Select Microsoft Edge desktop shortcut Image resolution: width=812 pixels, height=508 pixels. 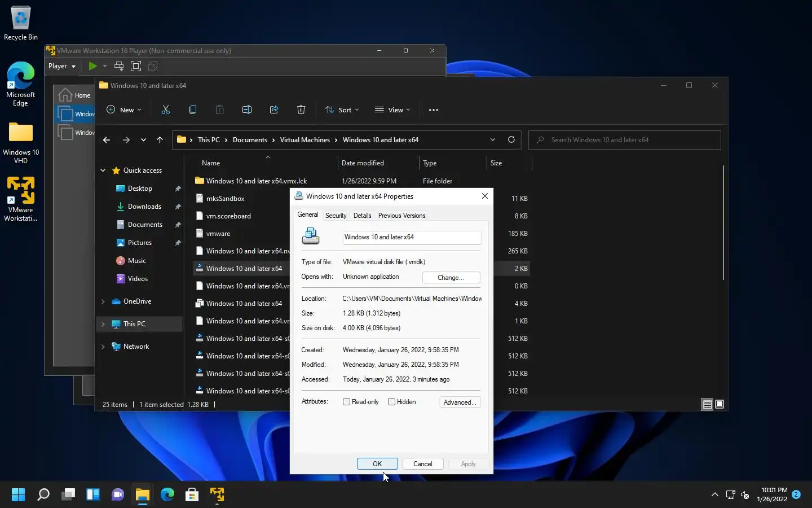click(x=21, y=84)
